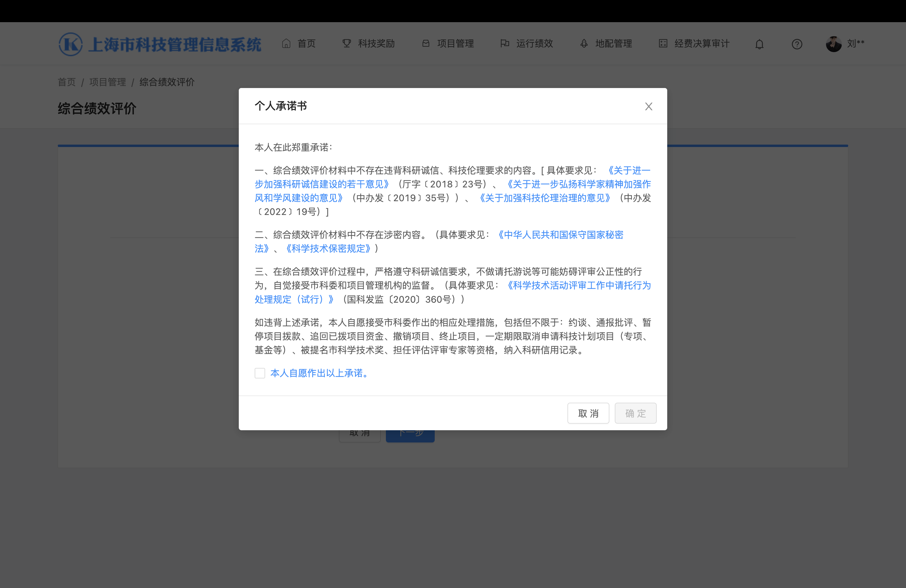Click the 综合绩效评价 page heading
The image size is (906, 588).
tap(97, 109)
